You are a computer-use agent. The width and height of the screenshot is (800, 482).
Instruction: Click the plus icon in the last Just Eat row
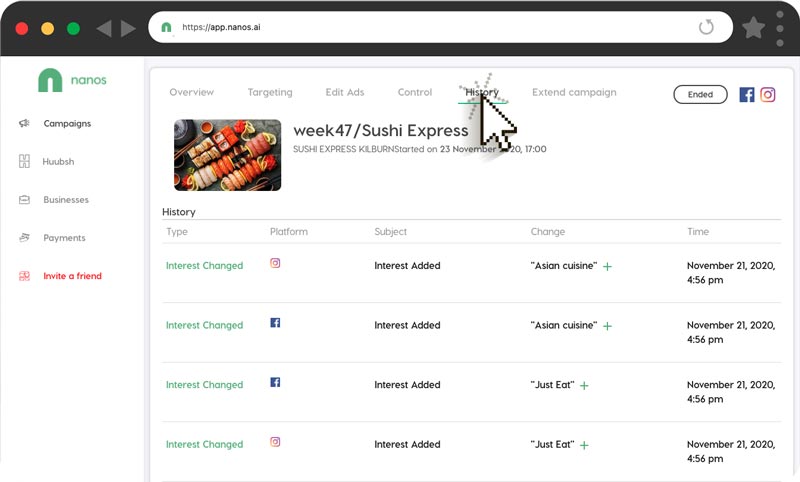[x=584, y=445]
